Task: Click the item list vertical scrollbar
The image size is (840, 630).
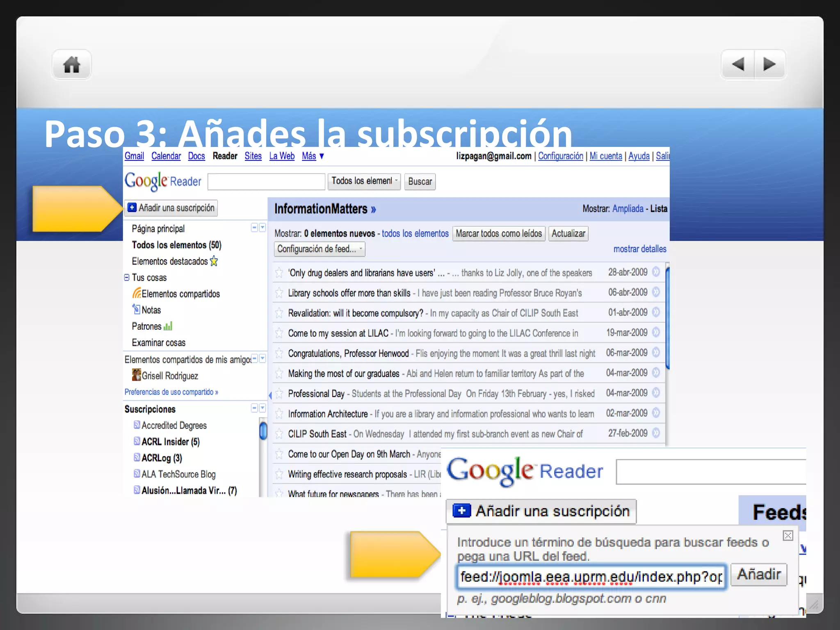Action: (667, 318)
